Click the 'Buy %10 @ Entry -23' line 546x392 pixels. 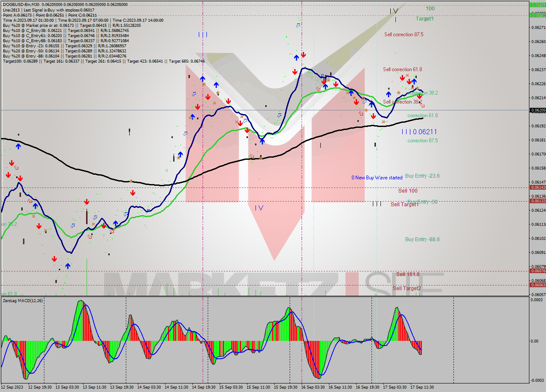coord(64,46)
